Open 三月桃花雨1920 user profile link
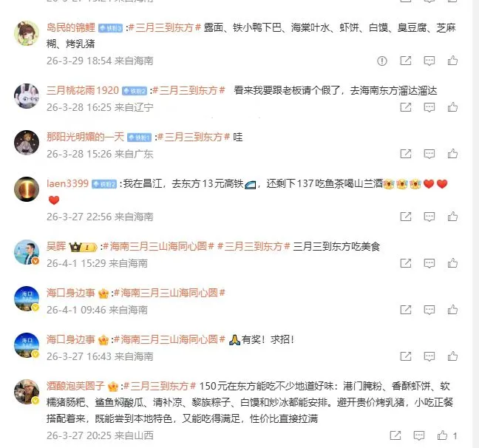This screenshot has height=448, width=479. (x=83, y=90)
